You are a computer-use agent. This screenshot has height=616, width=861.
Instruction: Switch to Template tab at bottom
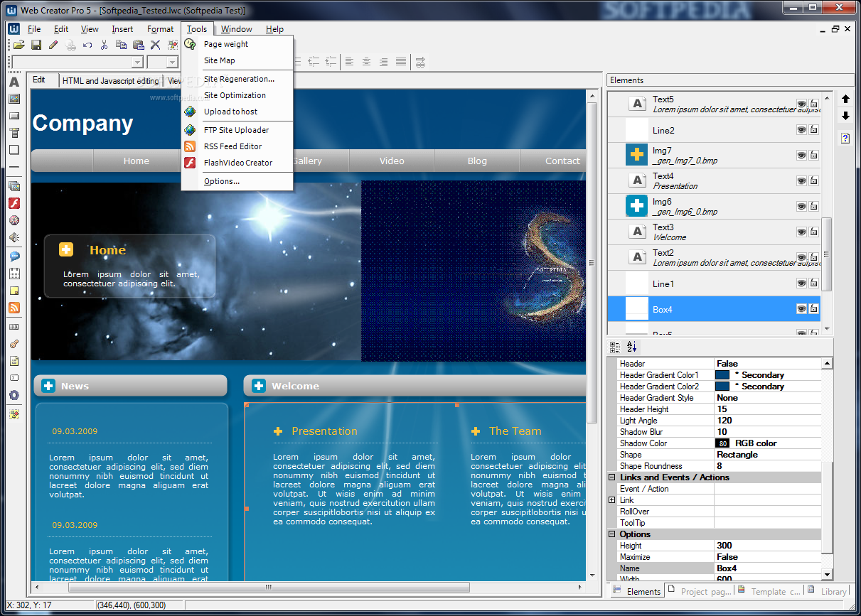769,591
